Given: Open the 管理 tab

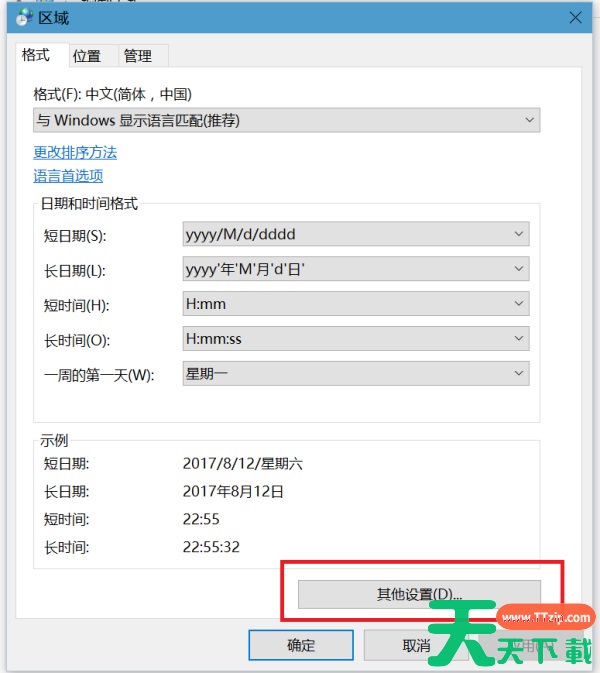Looking at the screenshot, I should tap(138, 56).
